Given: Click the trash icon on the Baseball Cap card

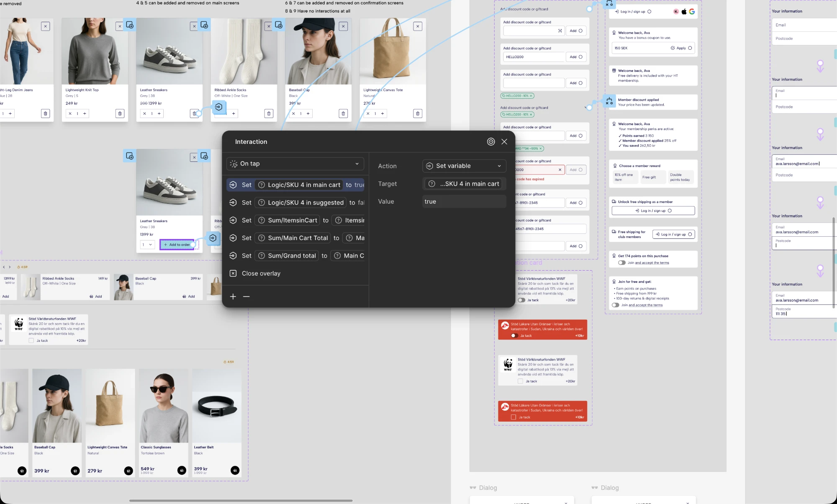Looking at the screenshot, I should click(x=343, y=113).
